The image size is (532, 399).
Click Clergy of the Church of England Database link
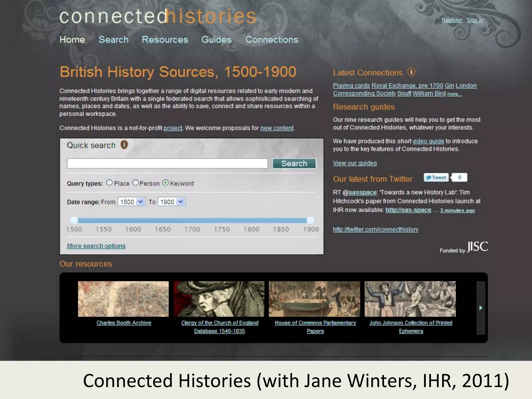coord(220,327)
